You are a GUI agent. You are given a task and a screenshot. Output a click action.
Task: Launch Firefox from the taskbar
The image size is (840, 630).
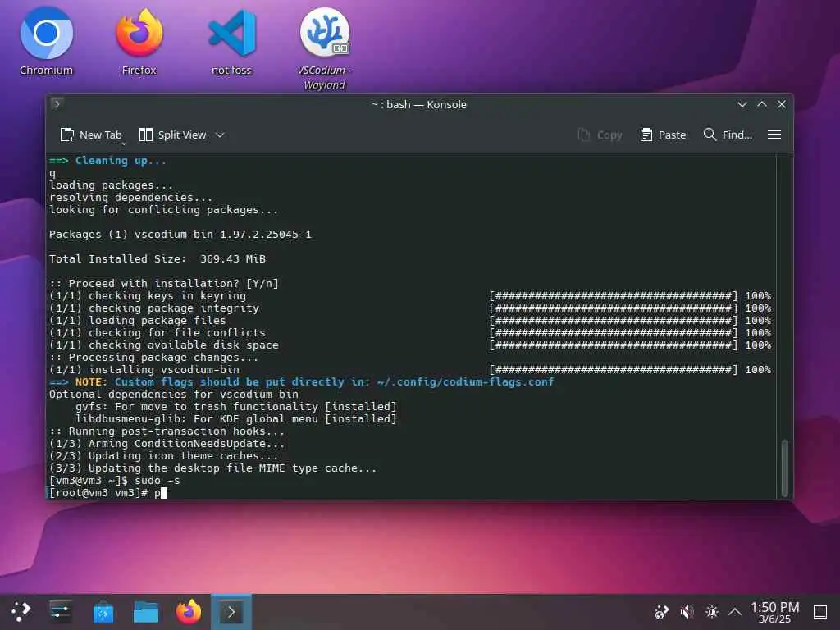(x=189, y=611)
